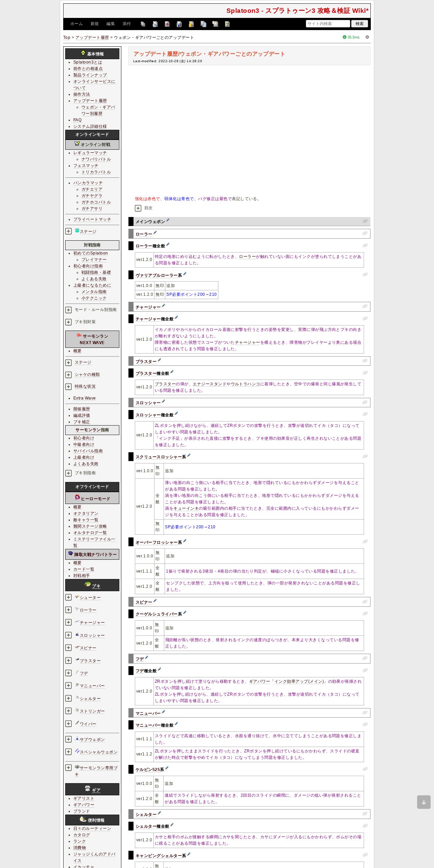Viewport: 434px width, 868px height.
Task: Open the ギアパワー sidebar link
Action: pos(84,805)
